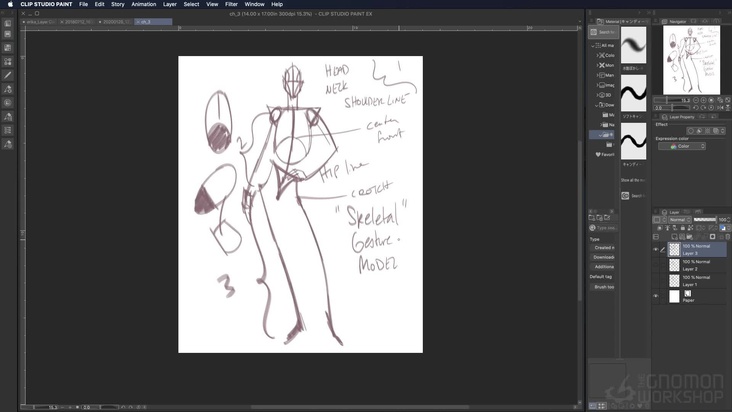
Task: Open the Filter menu
Action: click(x=231, y=4)
